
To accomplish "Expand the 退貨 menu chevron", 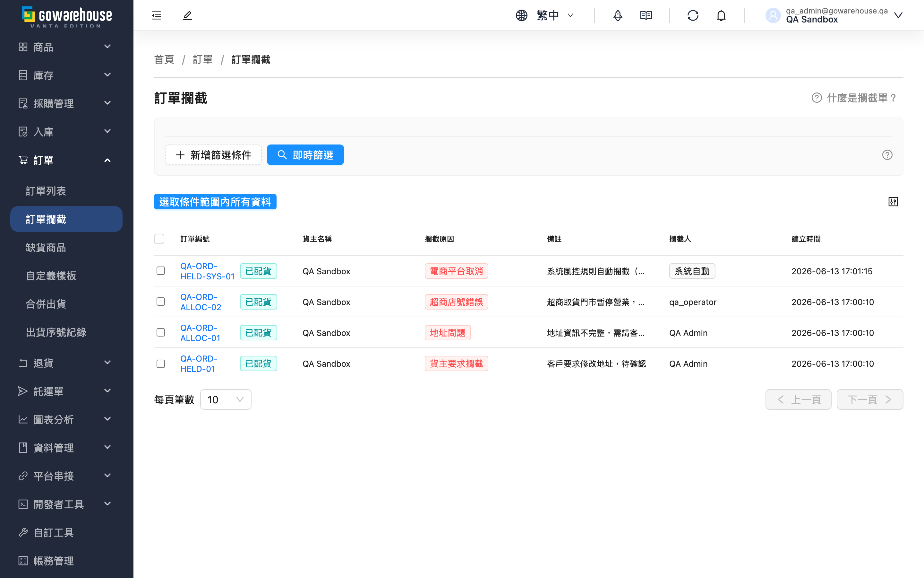I will point(108,362).
